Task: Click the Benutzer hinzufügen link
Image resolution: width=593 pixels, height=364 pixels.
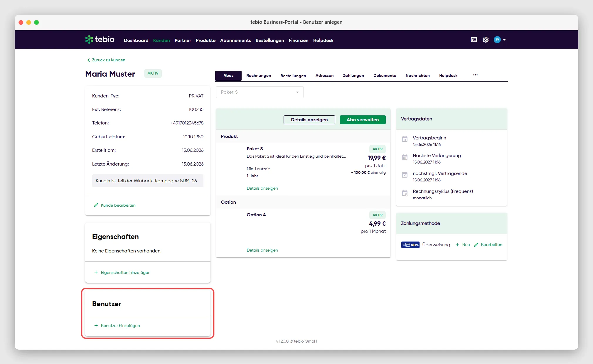Action: [120, 326]
